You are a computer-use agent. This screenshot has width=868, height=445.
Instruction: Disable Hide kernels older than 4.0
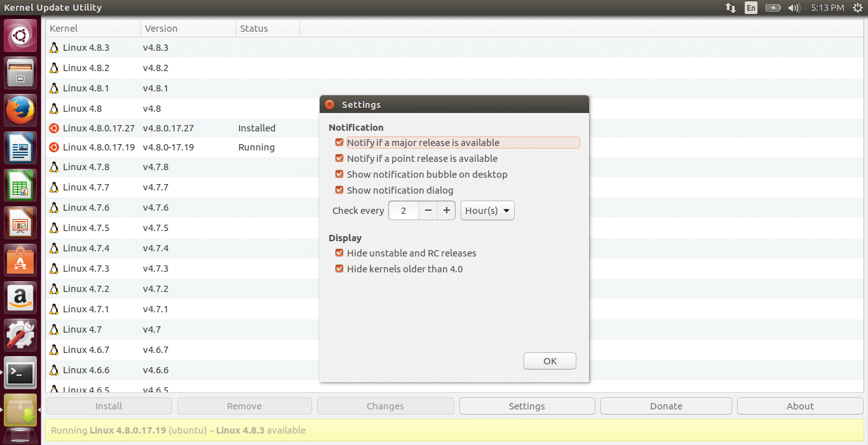[340, 269]
